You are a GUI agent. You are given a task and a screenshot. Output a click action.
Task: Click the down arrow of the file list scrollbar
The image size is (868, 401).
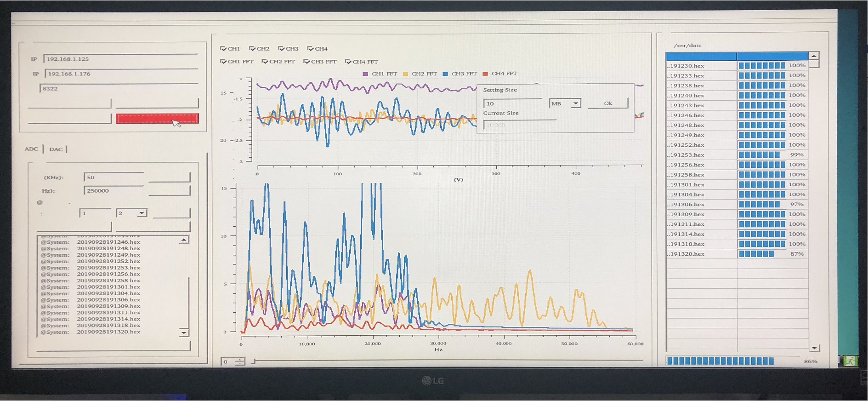(x=814, y=348)
